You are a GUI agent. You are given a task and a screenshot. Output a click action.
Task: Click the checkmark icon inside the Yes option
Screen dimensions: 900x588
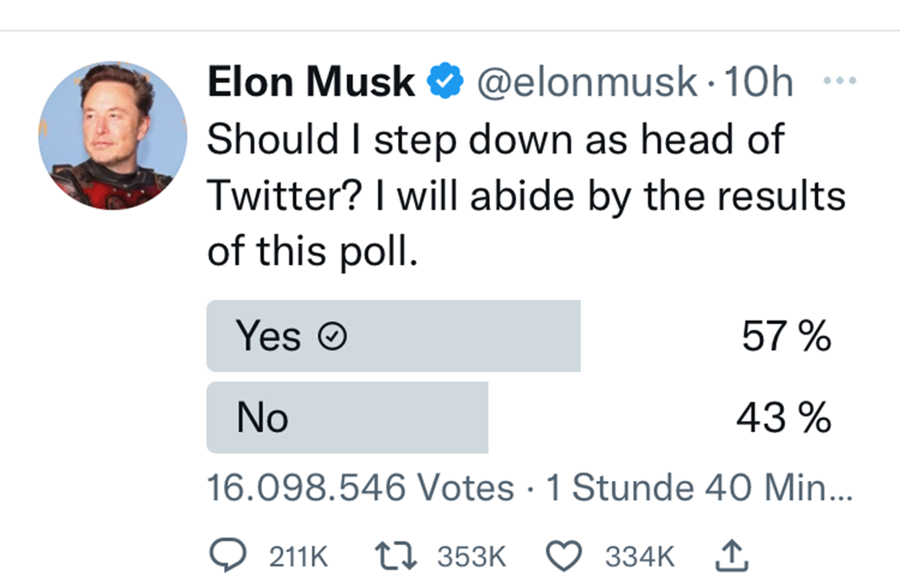coord(333,336)
